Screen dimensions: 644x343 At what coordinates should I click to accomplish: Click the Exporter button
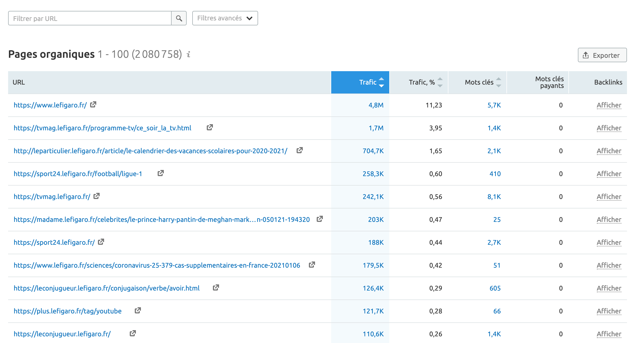click(602, 55)
